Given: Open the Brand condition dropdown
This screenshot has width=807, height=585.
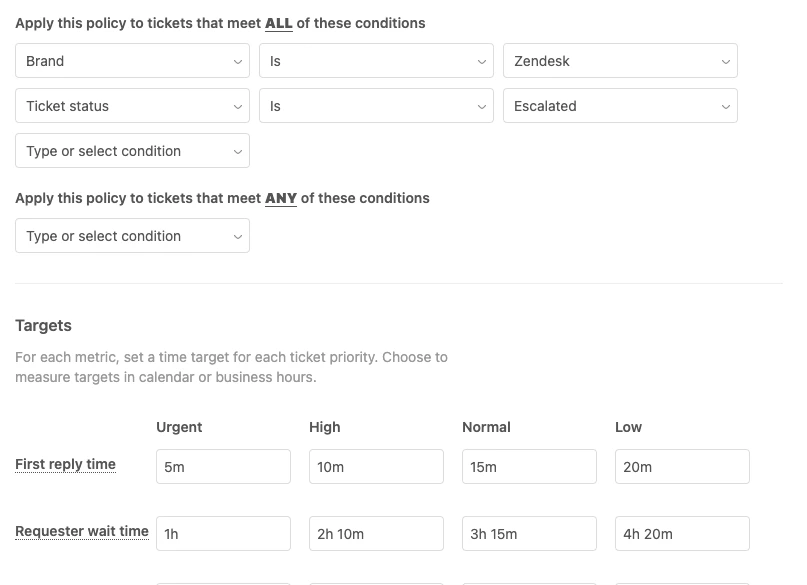Looking at the screenshot, I should [x=132, y=61].
